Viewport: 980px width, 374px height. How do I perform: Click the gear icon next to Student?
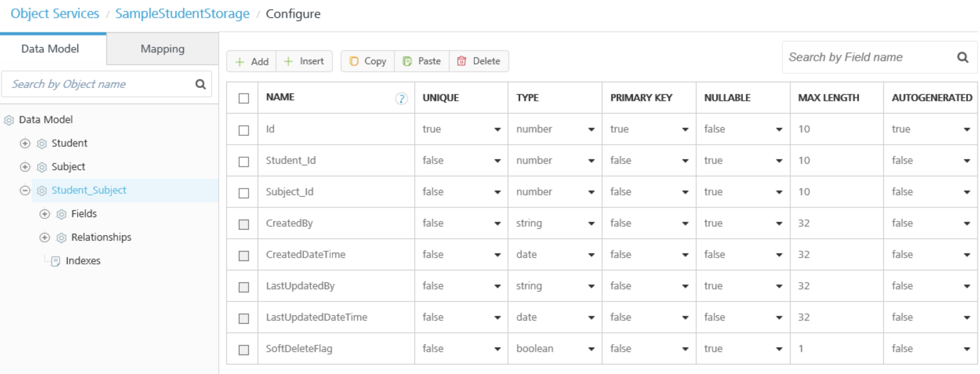(42, 143)
